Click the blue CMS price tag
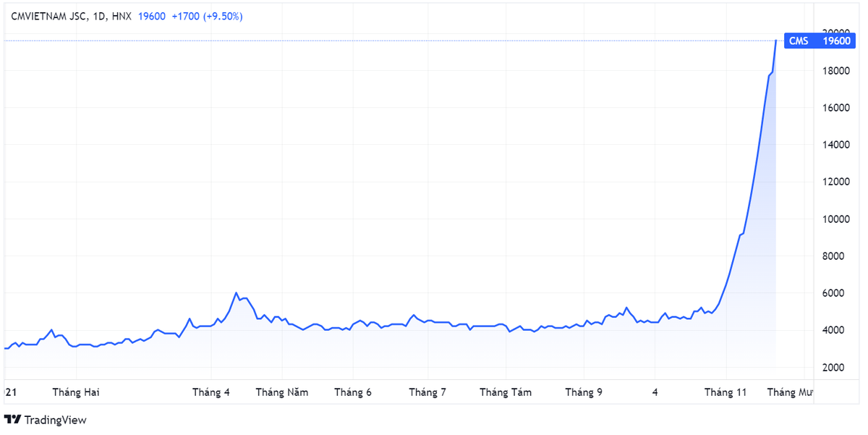This screenshot has width=868, height=435. click(x=798, y=41)
